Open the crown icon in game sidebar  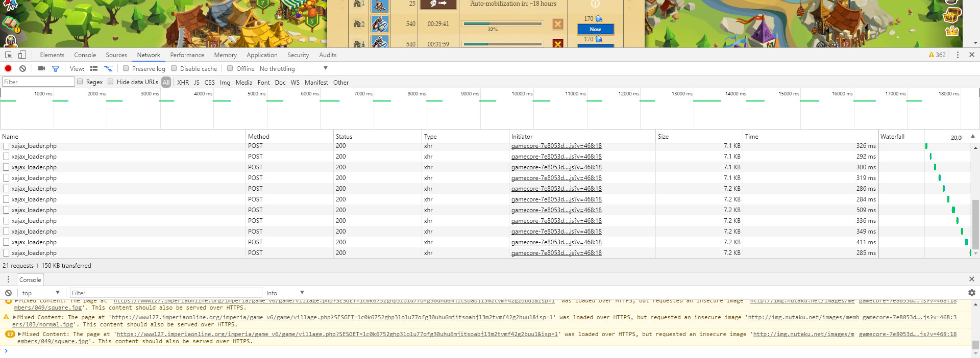[x=952, y=32]
